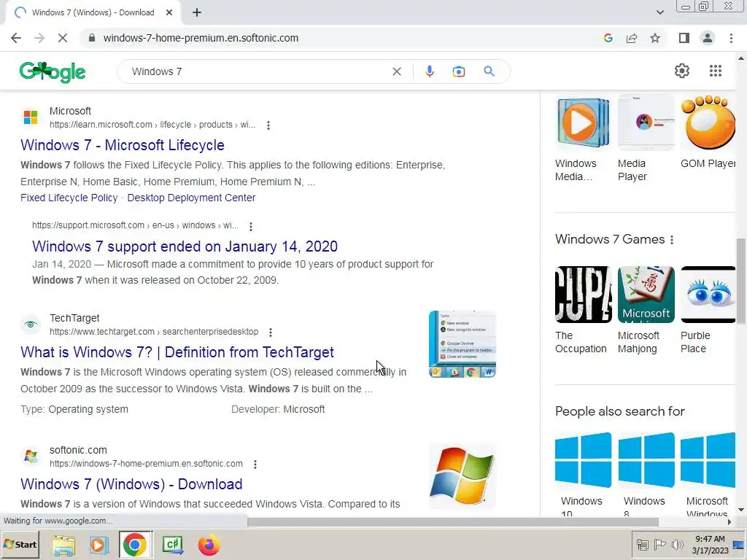
Task: Open Windows 7 - Microsoft Lifecycle link
Action: (123, 145)
